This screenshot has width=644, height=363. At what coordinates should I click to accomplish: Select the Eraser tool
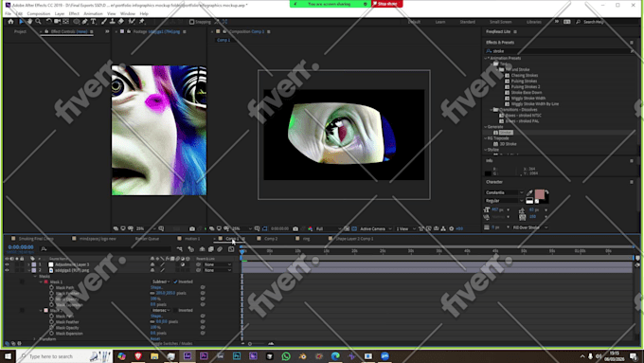121,22
